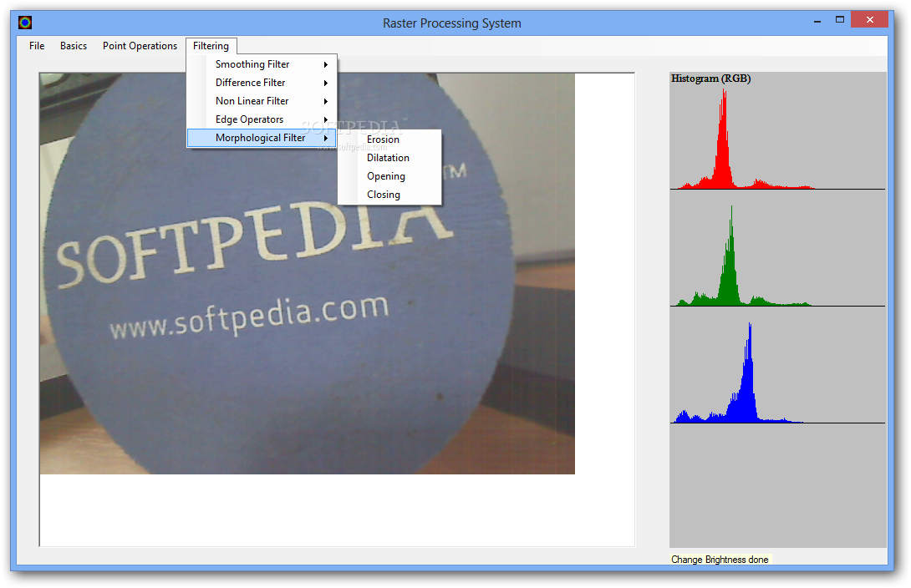The image size is (911, 588).
Task: Expand the Edge Operators submenu
Action: point(262,119)
